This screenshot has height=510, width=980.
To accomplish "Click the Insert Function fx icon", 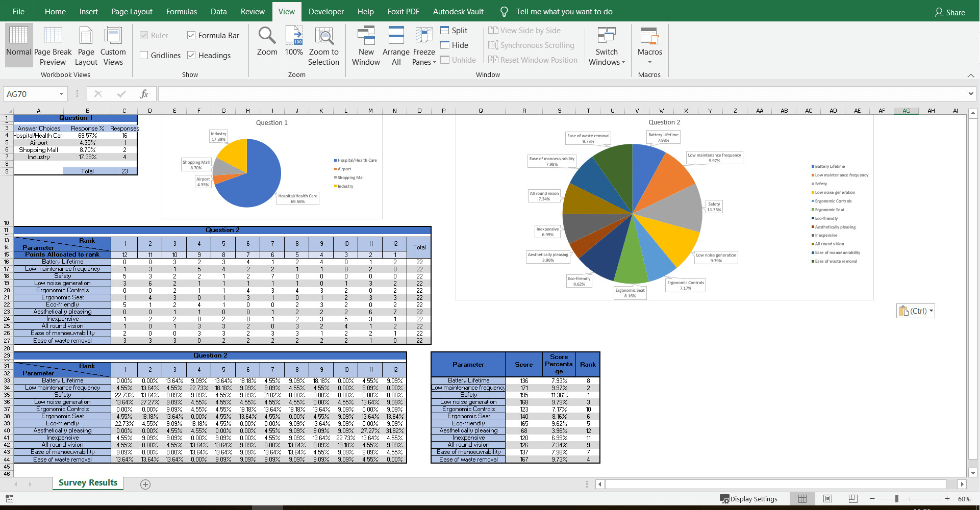I will coord(144,94).
